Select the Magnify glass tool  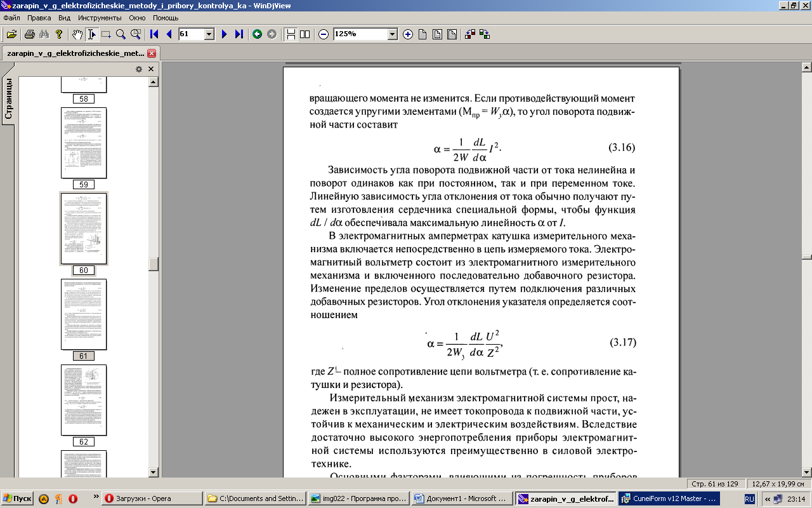[x=121, y=34]
